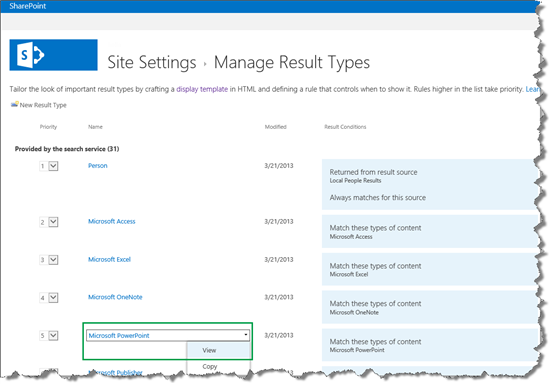Open priority dropdown for Microsoft OneNote
550x384 pixels.
(53, 298)
